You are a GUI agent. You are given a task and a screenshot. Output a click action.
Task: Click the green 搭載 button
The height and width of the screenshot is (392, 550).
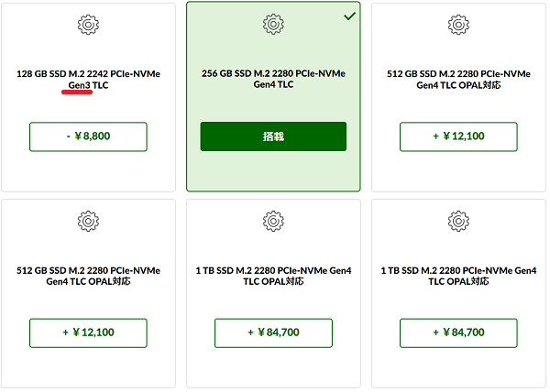(273, 136)
